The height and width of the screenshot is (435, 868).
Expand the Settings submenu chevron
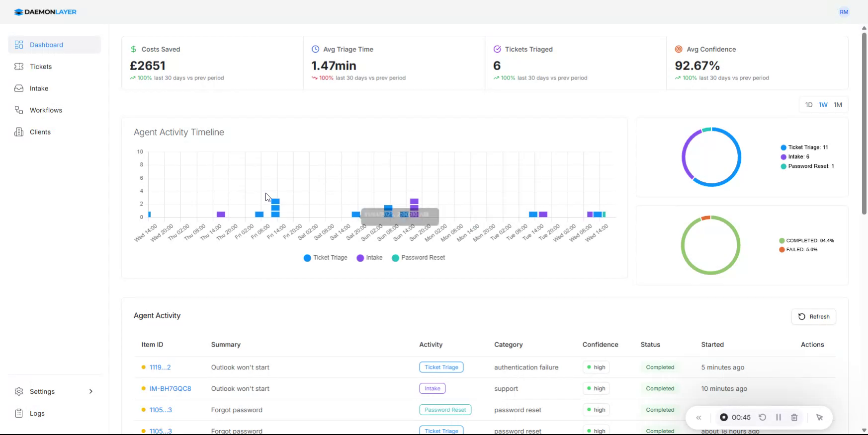click(91, 391)
